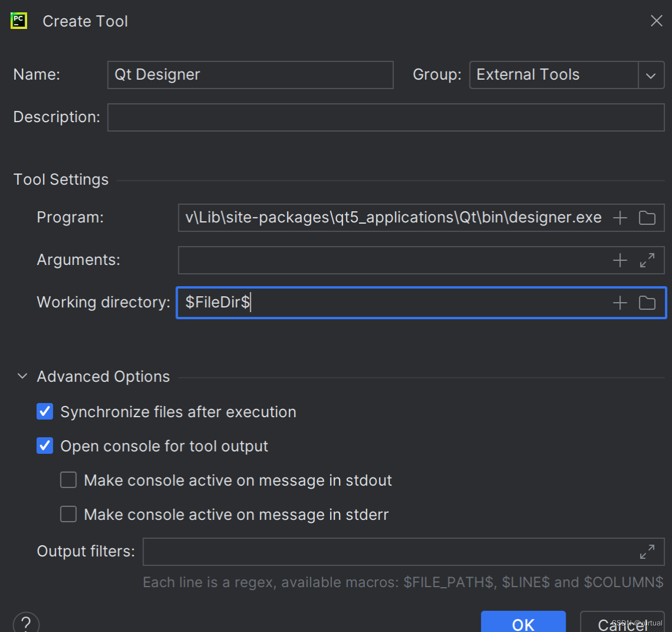672x632 pixels.
Task: Insert macro using plus icon in Working directory row
Action: [619, 303]
